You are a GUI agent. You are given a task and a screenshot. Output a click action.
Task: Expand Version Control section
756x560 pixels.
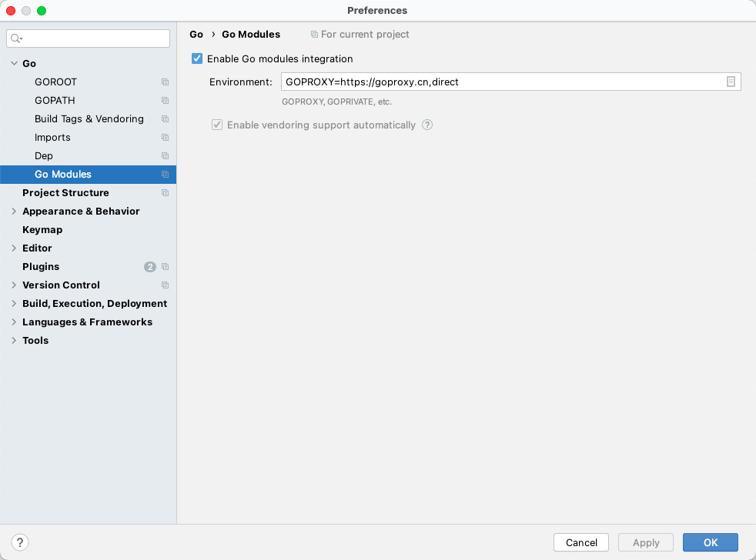pos(14,285)
